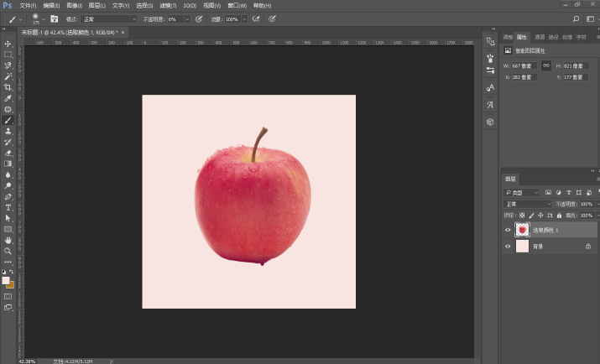
Task: Open the brush 模式 blending mode dropdown
Action: coord(109,19)
